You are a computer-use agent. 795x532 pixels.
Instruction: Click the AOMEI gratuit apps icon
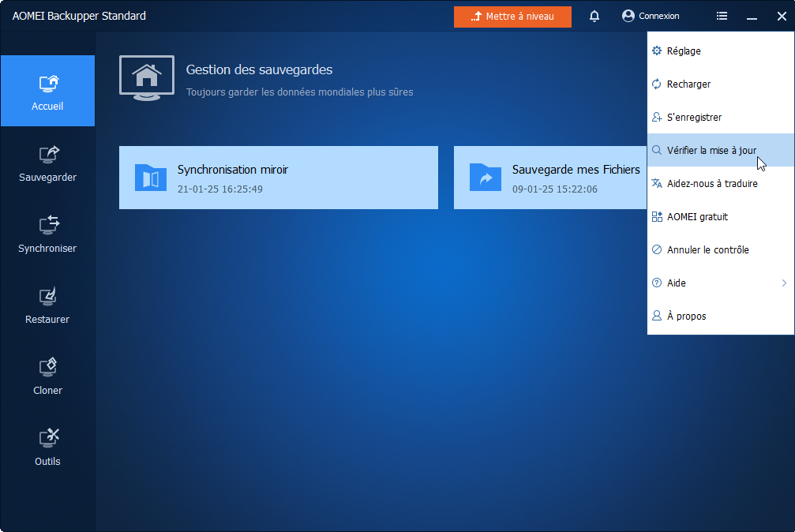pyautogui.click(x=657, y=216)
